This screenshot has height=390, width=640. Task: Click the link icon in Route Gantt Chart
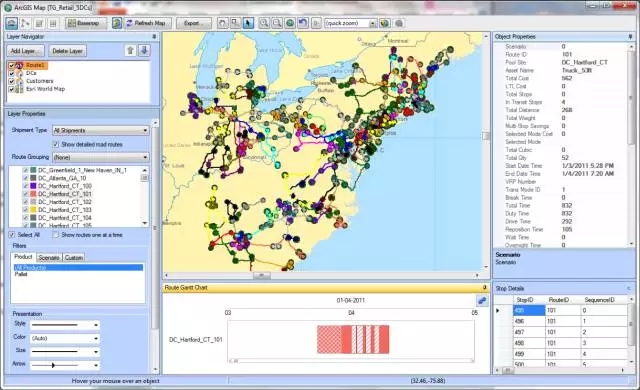pos(482,301)
